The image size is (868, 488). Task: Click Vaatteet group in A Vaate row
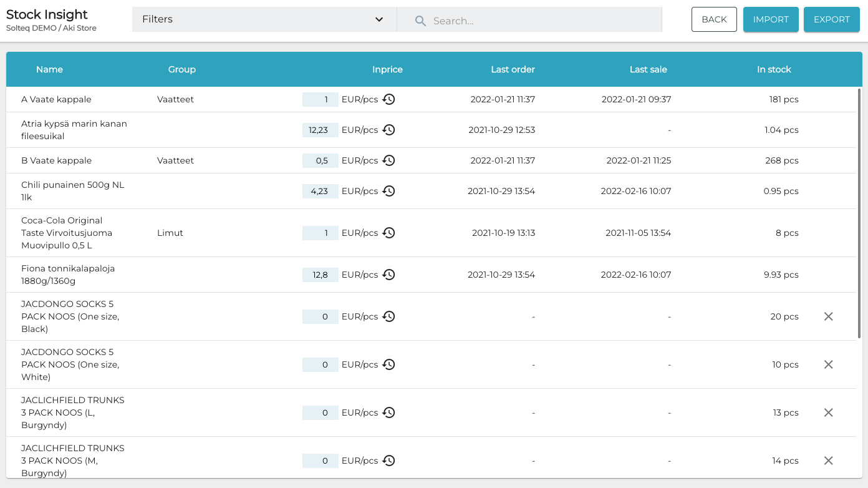coord(175,99)
